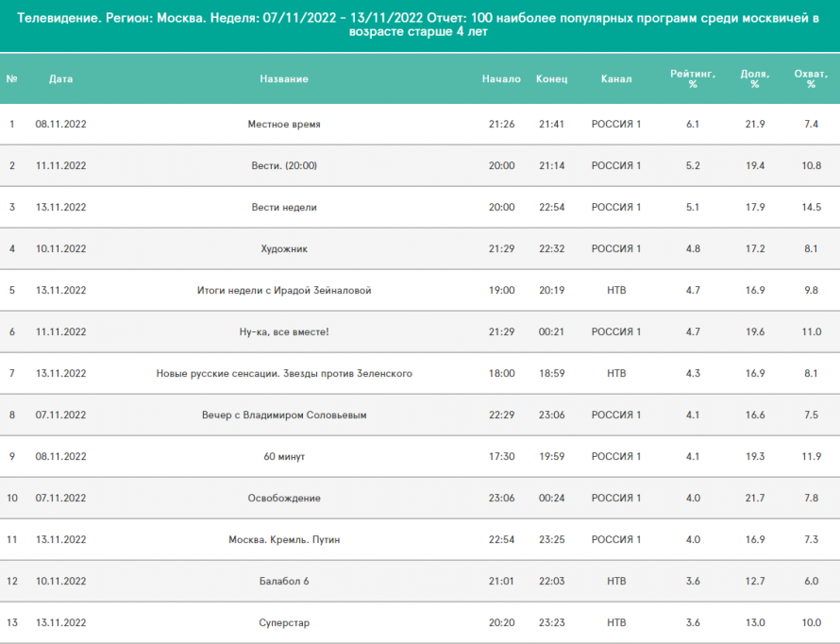Click share 21.7 in 'Освобождение' row
The image size is (840, 644).
(x=755, y=498)
